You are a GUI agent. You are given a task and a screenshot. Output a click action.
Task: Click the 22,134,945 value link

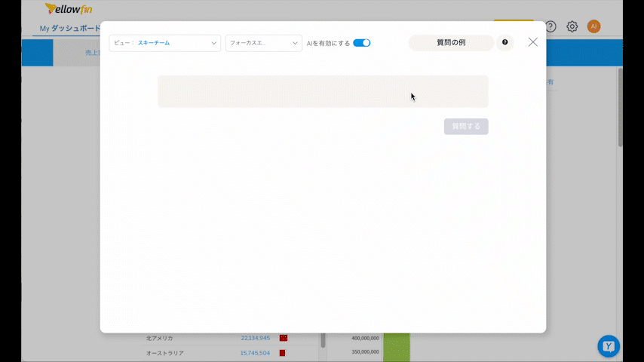pos(256,338)
